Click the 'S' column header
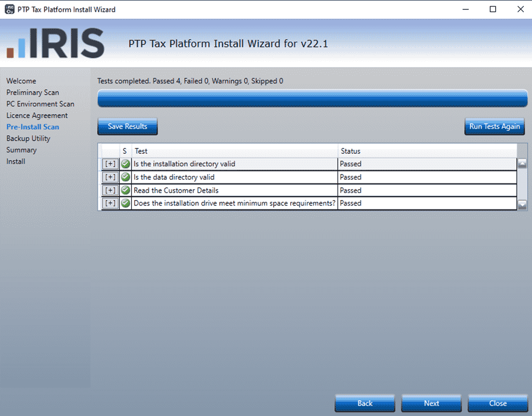Viewport: 532px width, 416px height. tap(125, 151)
